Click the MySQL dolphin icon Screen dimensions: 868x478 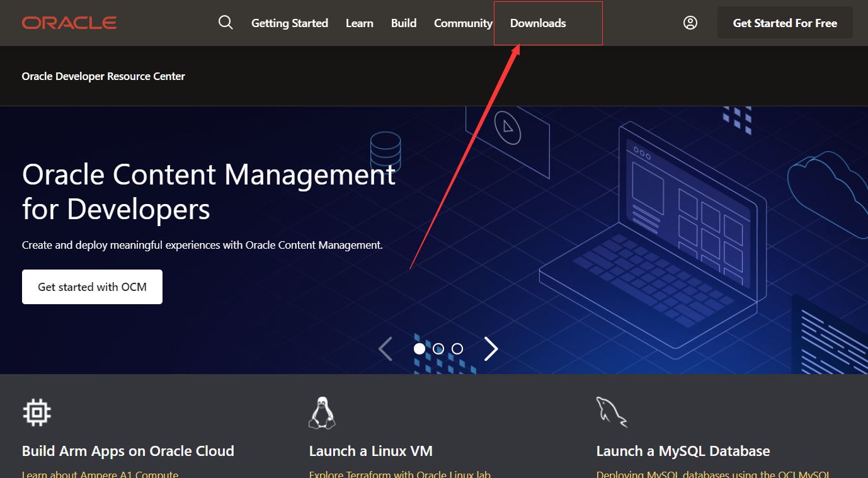612,412
